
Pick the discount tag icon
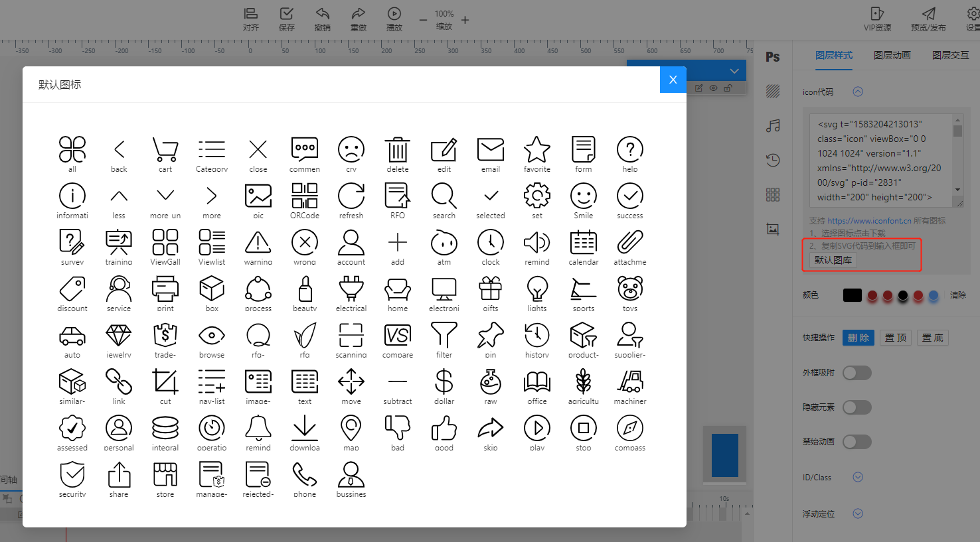point(72,289)
